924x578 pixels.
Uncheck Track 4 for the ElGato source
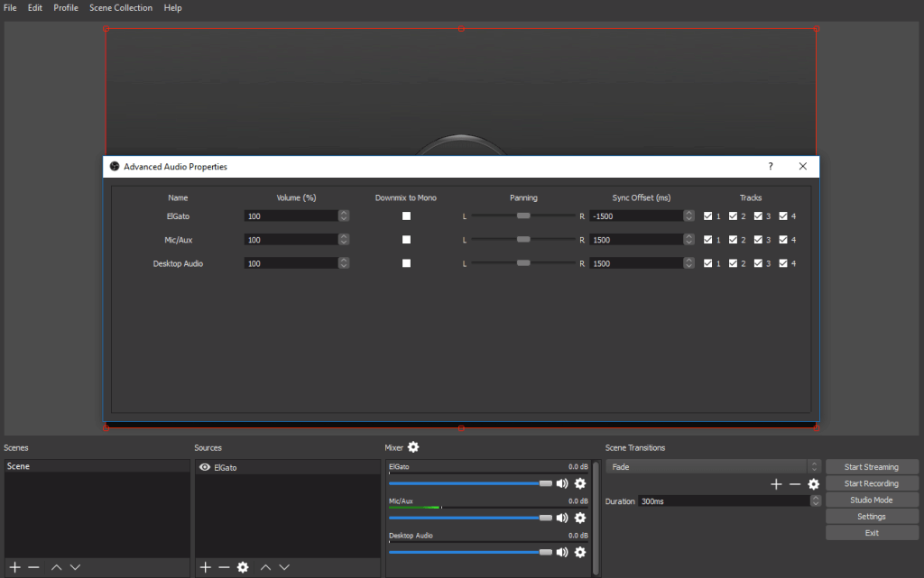(782, 216)
